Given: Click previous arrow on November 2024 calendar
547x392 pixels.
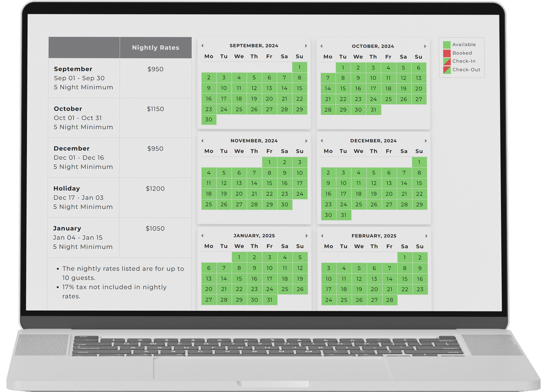Looking at the screenshot, I should [202, 141].
